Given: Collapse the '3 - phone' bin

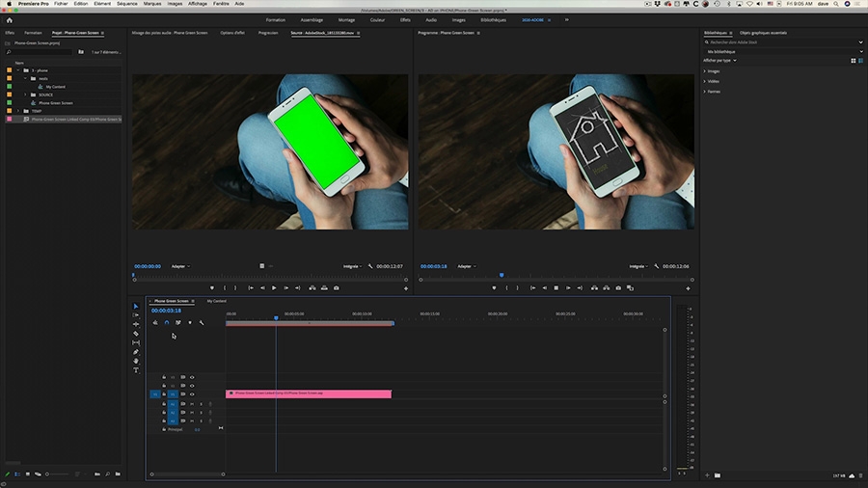Looking at the screenshot, I should click(18, 70).
